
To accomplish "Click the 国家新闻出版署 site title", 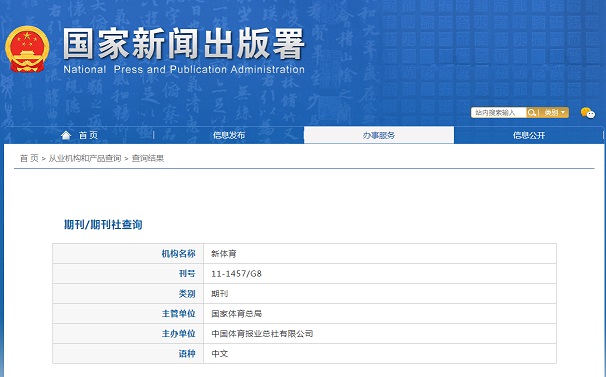I will tap(184, 44).
